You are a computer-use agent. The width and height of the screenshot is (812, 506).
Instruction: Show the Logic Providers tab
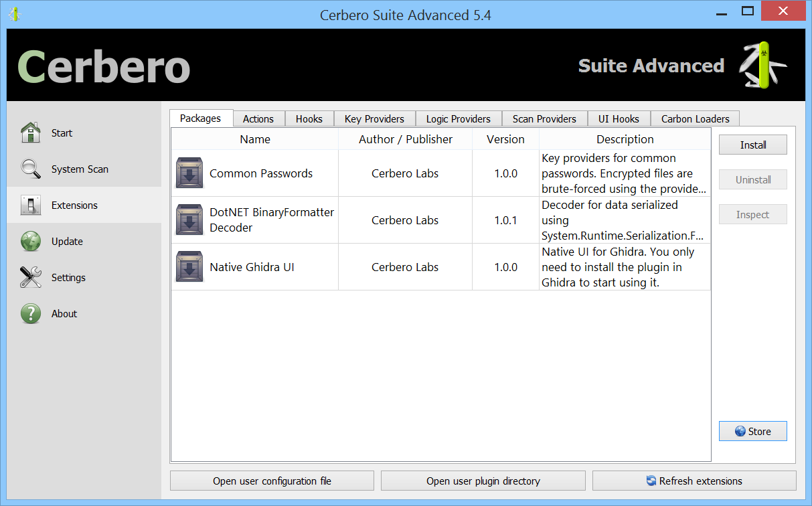click(459, 119)
